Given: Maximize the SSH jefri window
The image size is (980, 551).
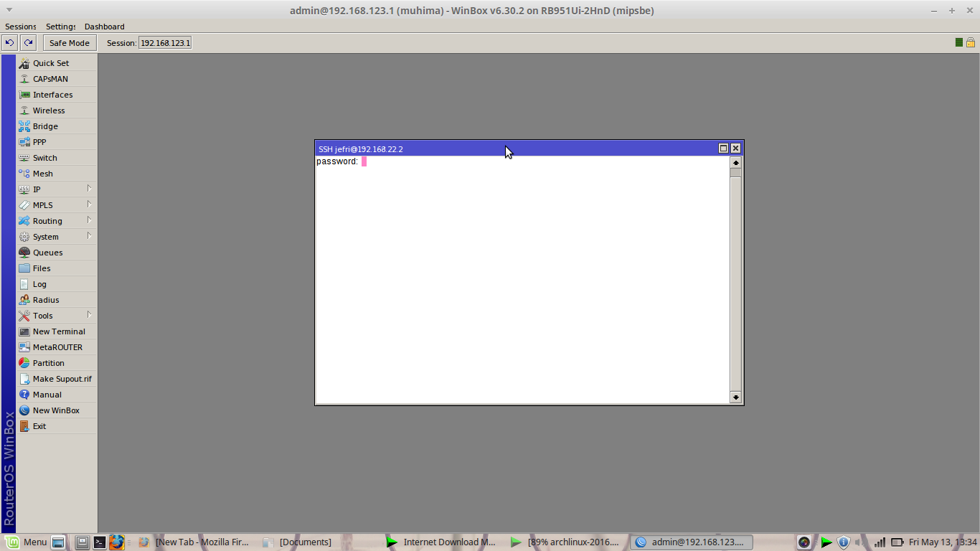Looking at the screenshot, I should [723, 149].
